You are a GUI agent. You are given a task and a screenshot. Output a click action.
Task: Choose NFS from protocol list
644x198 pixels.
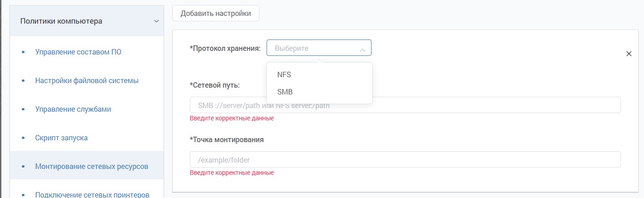(284, 74)
